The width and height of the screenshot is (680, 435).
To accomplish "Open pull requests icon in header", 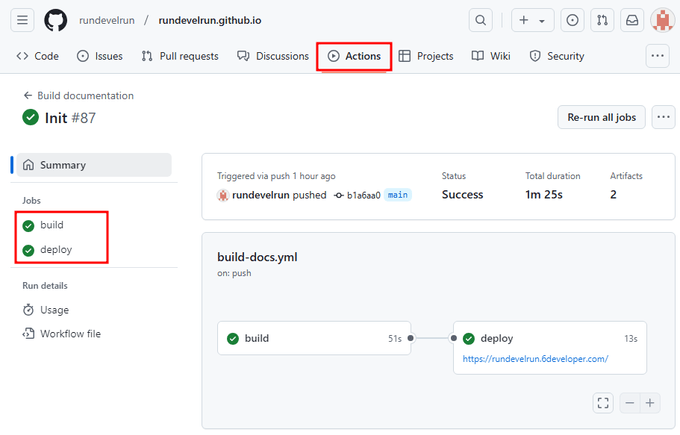I will coord(602,20).
